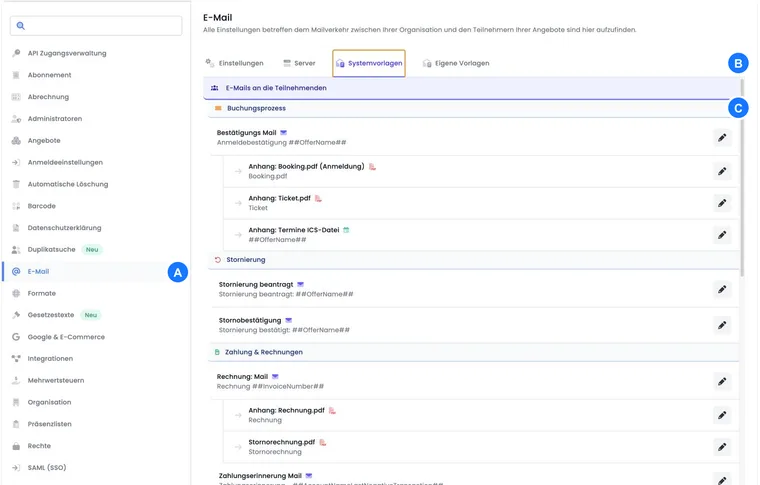Click the template list vertical scrollbar

742,178
